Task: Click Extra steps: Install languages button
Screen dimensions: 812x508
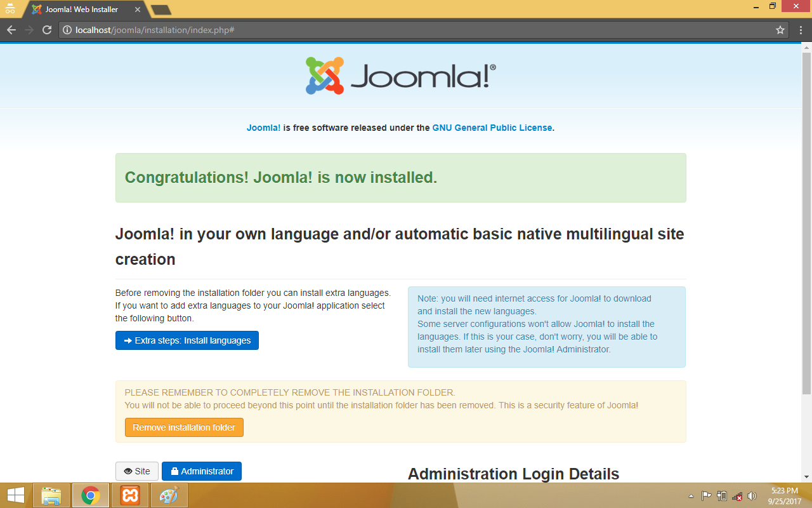Action: tap(187, 340)
